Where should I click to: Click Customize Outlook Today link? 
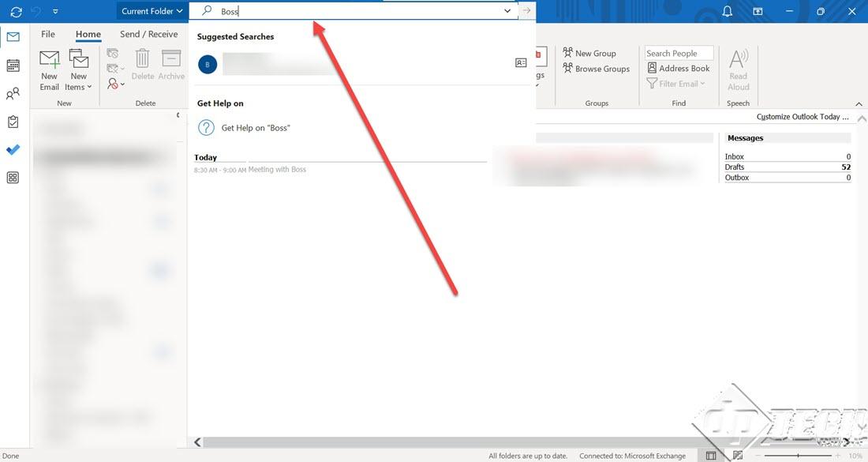pyautogui.click(x=803, y=117)
